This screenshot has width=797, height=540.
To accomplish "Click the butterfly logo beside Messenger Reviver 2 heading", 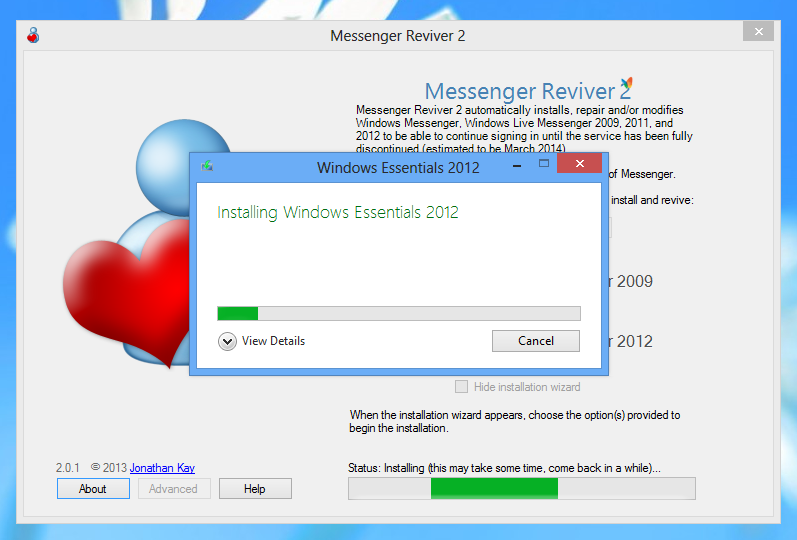I will [626, 86].
